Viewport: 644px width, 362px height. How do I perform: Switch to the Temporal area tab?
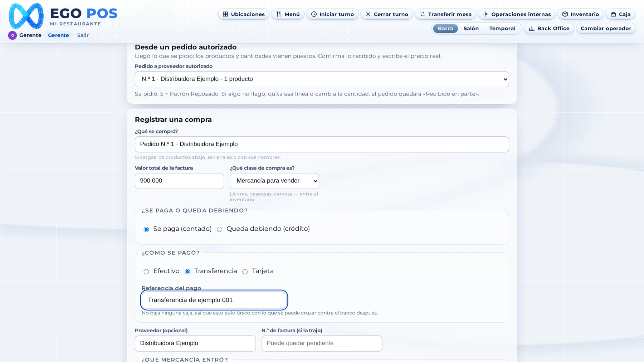[502, 29]
